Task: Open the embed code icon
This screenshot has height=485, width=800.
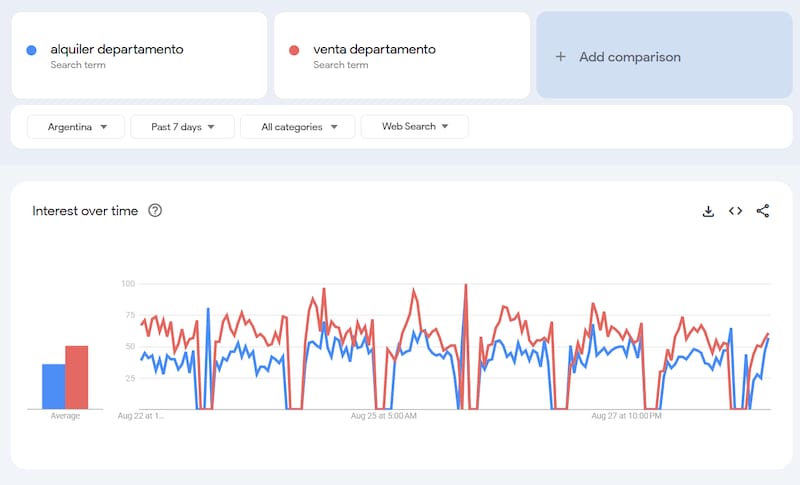Action: pos(735,211)
